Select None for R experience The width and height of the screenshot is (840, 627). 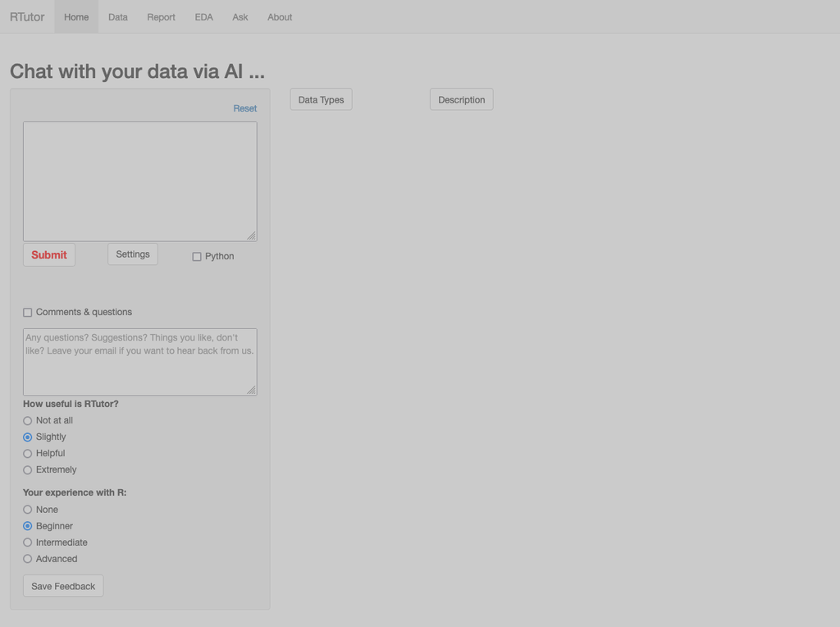pos(27,510)
